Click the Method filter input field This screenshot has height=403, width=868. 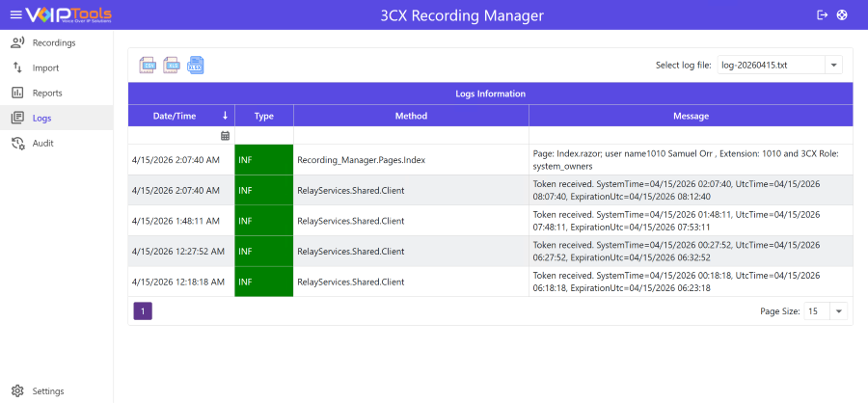pyautogui.click(x=411, y=136)
